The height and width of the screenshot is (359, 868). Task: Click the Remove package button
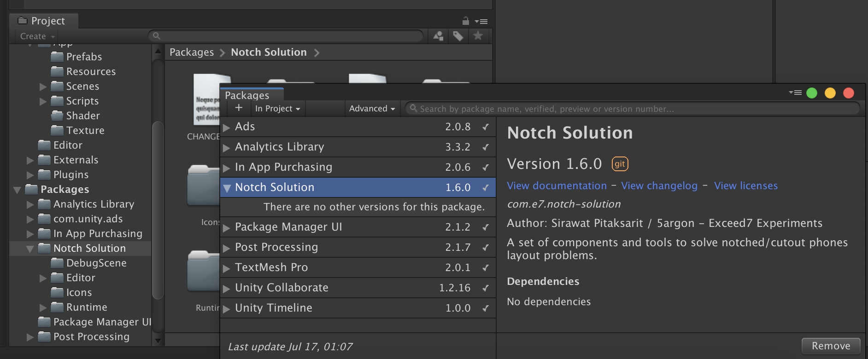[831, 346]
